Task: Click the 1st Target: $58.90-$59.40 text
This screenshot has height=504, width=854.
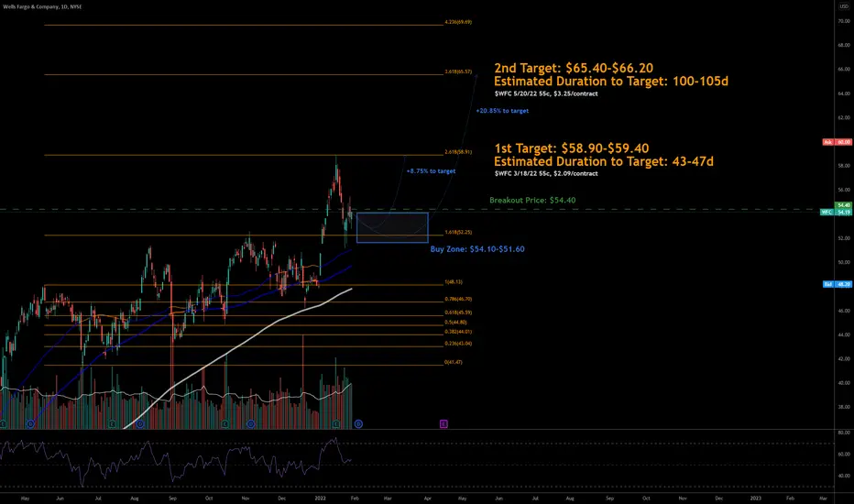Action: tap(572, 148)
